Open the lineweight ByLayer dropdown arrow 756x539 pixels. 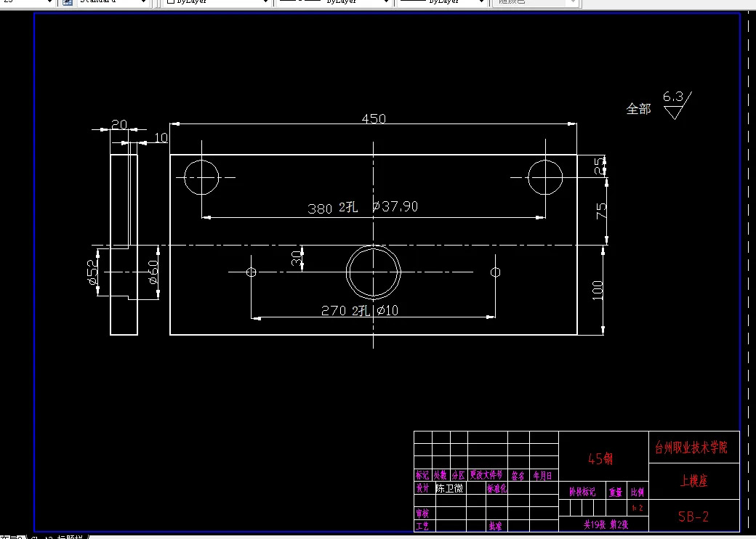point(481,2)
